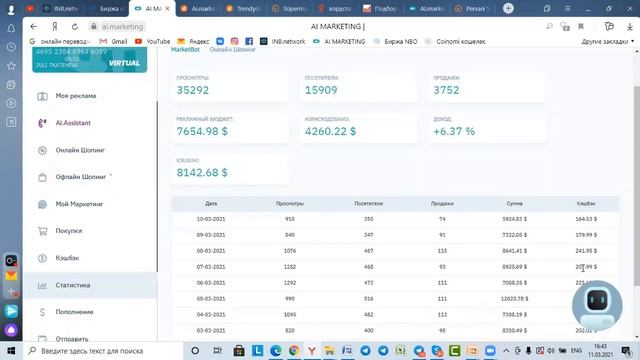Open Отправить in the sidebar
The height and width of the screenshot is (360, 640).
coord(72,339)
